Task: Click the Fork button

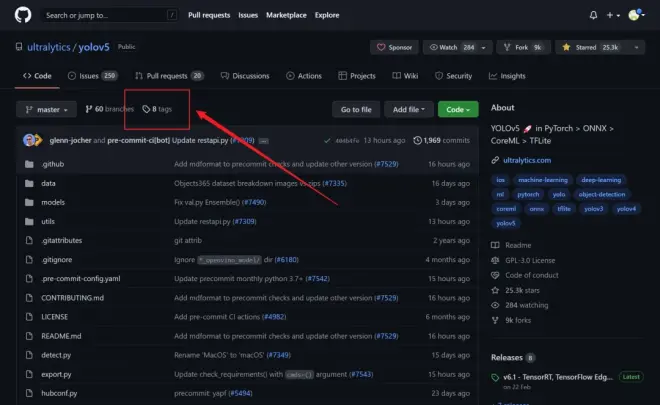Action: coord(523,47)
